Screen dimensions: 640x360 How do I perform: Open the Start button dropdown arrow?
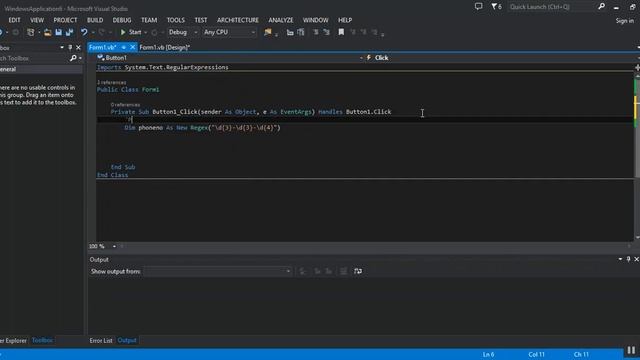[145, 32]
